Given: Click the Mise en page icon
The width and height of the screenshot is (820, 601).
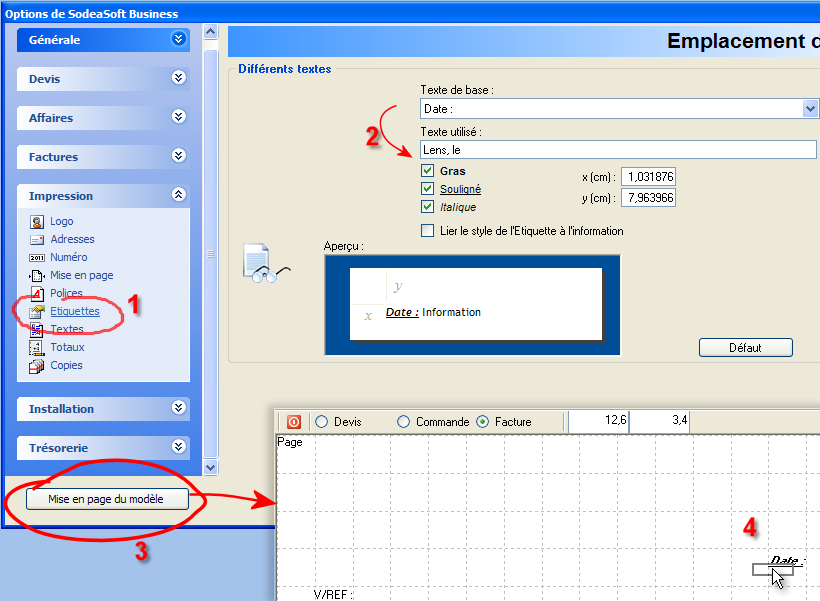Looking at the screenshot, I should point(37,275).
